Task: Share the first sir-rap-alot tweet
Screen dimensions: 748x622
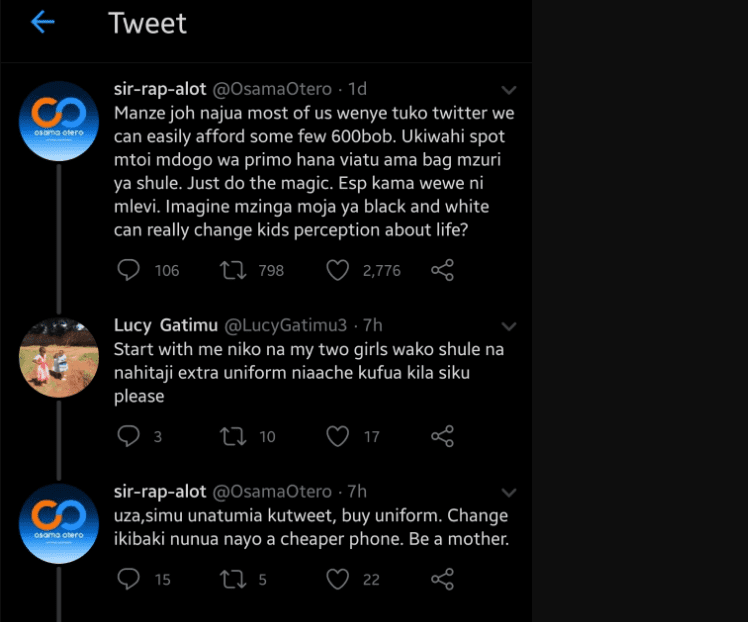Action: 442,270
